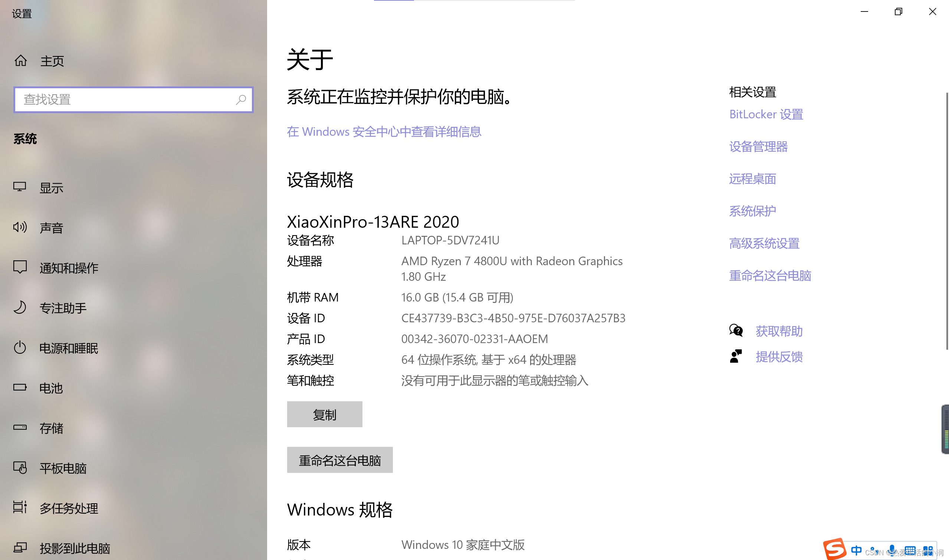Click the search magnifier icon
The width and height of the screenshot is (949, 560).
pyautogui.click(x=241, y=100)
